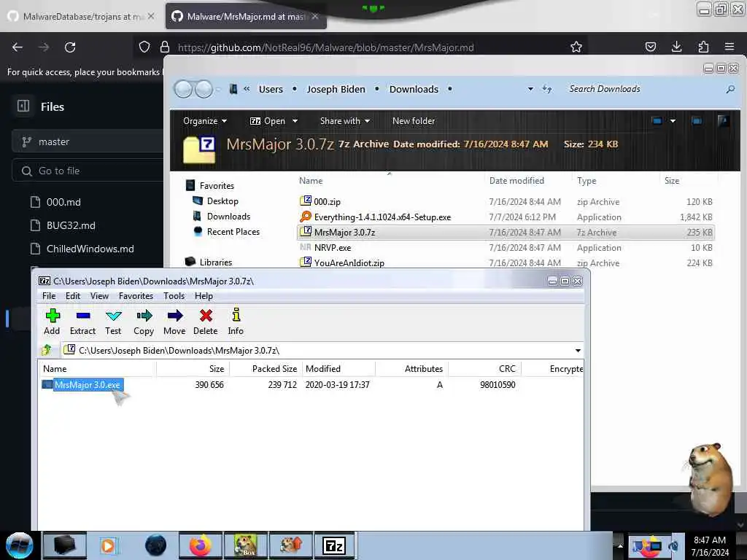Click the red Delete icon in 7-Zip
Image resolution: width=747 pixels, height=560 pixels.
[206, 316]
